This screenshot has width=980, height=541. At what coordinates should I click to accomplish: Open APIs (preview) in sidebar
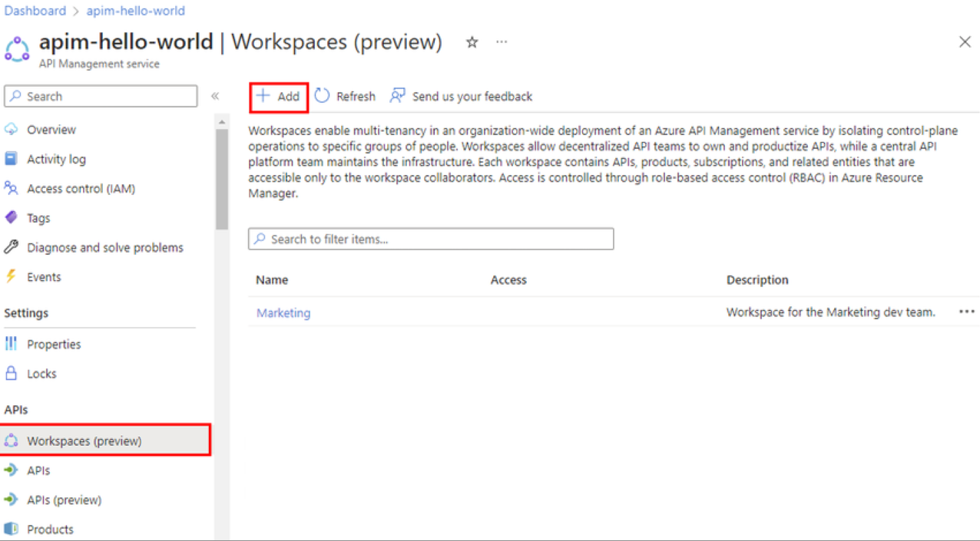pos(64,500)
